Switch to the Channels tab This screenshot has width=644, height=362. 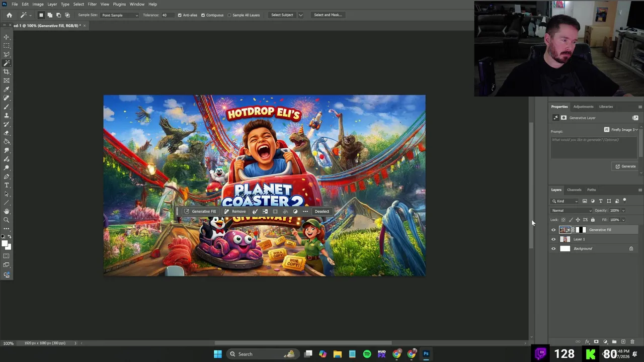(x=574, y=190)
